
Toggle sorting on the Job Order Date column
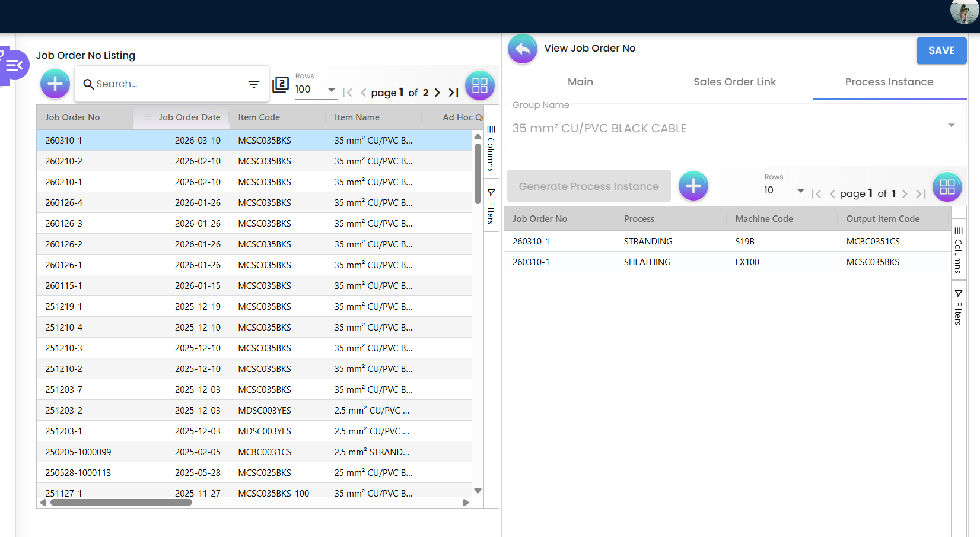pos(189,117)
